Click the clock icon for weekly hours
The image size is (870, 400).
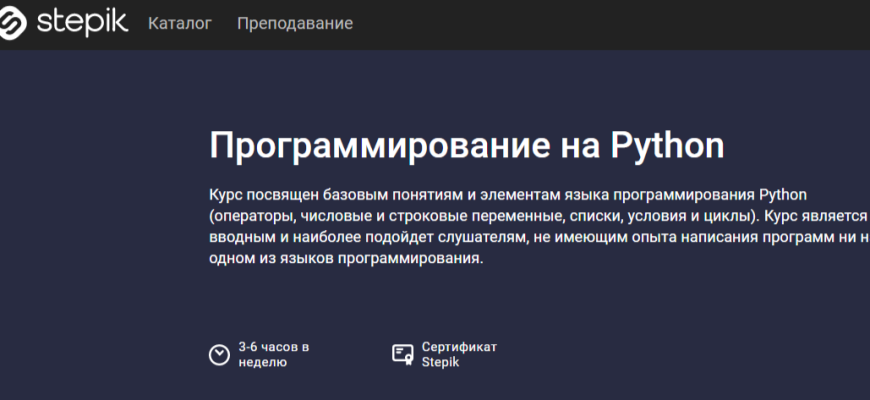pos(219,354)
